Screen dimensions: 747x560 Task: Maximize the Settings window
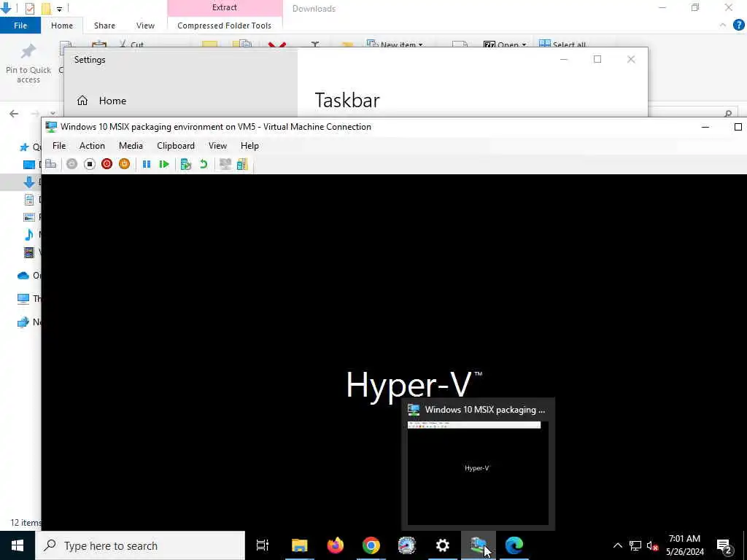pyautogui.click(x=597, y=59)
